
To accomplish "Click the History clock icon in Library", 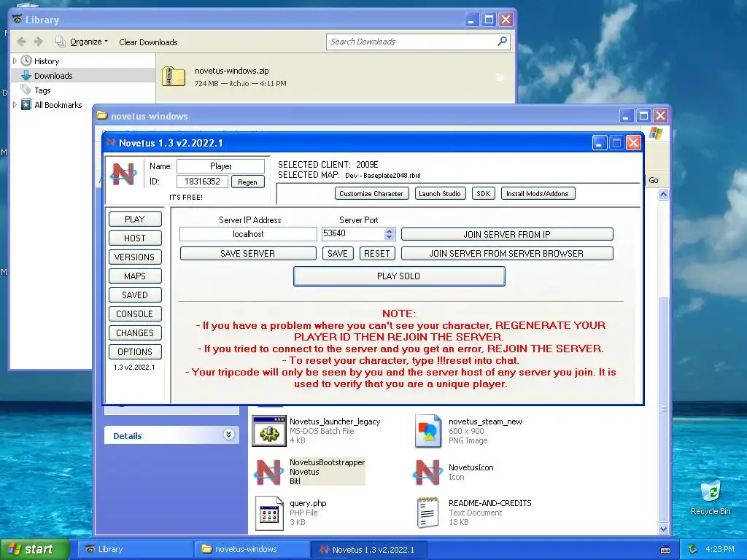I will point(26,61).
